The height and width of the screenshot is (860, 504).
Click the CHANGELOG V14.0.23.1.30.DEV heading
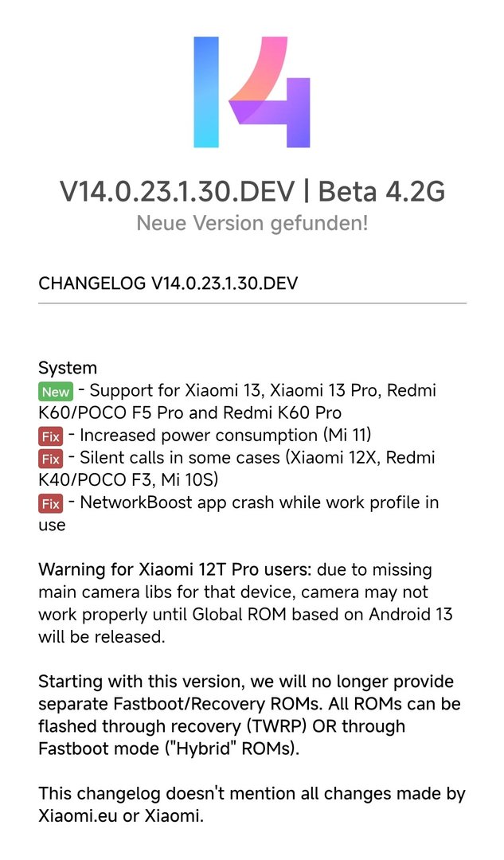click(x=168, y=283)
